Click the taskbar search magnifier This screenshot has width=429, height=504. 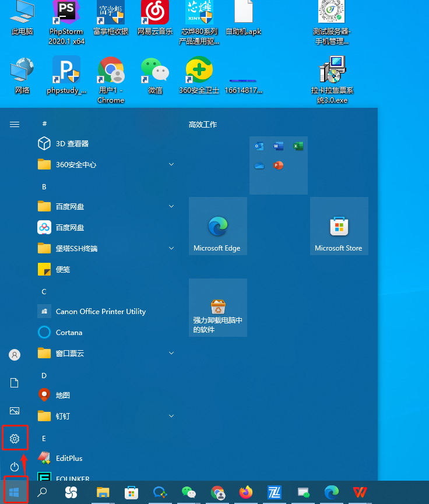(x=42, y=492)
